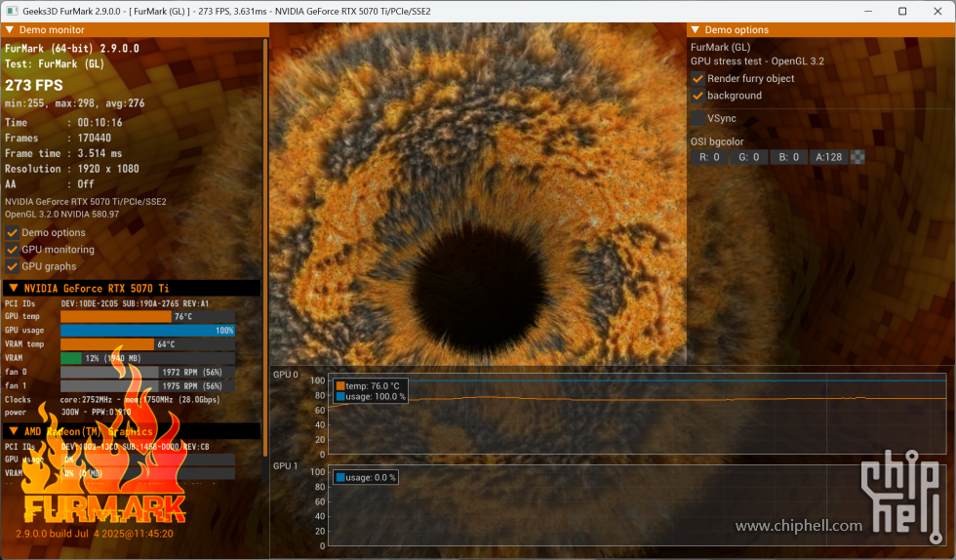Click the VRAM 12% usage bar
Viewport: 956px width, 560px height.
(147, 359)
